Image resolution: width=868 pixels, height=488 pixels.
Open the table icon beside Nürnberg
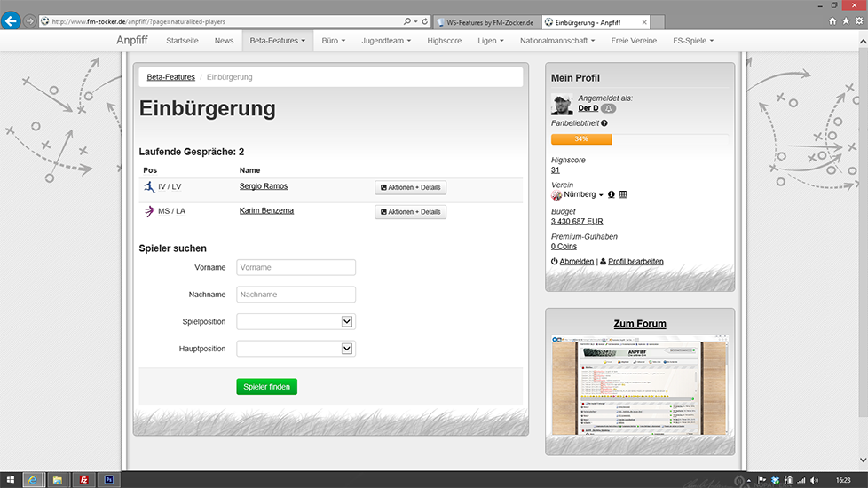click(623, 194)
